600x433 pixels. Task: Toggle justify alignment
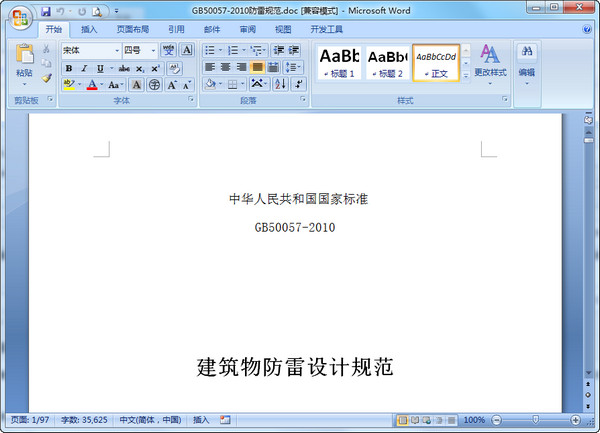258,68
